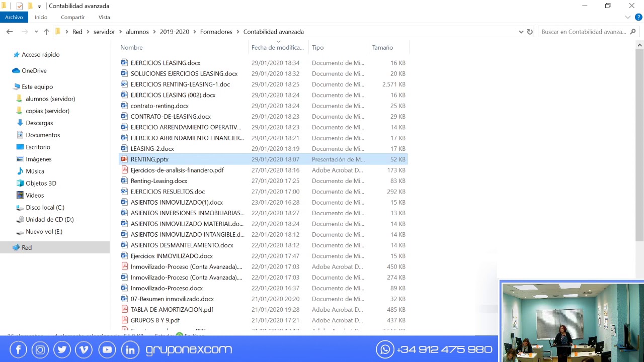Open Explorer help icon
The image size is (644, 362).
(x=637, y=17)
